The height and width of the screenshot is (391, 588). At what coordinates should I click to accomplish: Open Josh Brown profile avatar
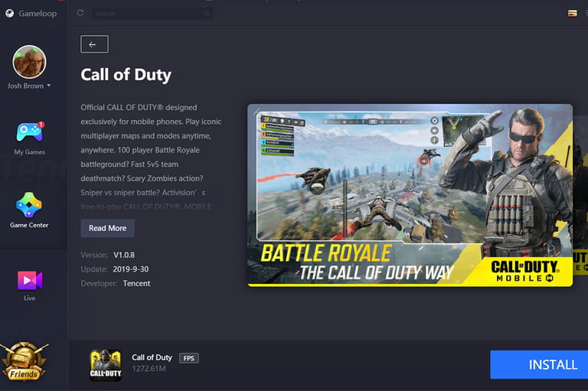point(29,62)
